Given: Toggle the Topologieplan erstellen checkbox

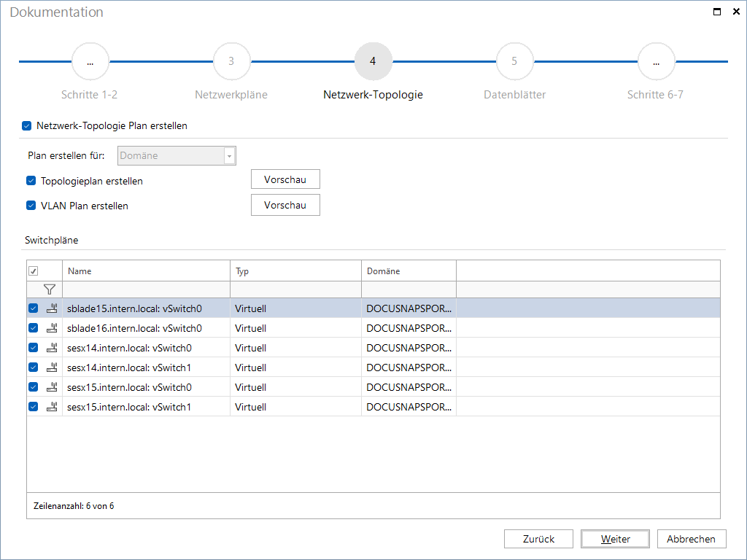Looking at the screenshot, I should [x=31, y=181].
